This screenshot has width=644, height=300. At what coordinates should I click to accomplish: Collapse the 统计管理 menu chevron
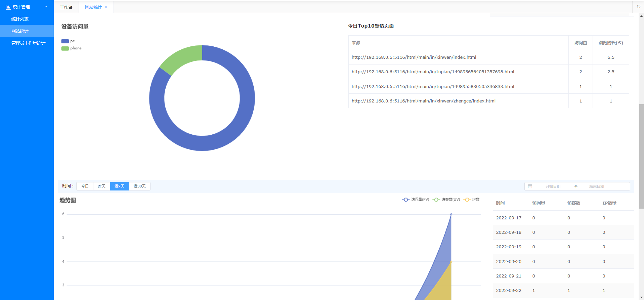click(x=46, y=7)
